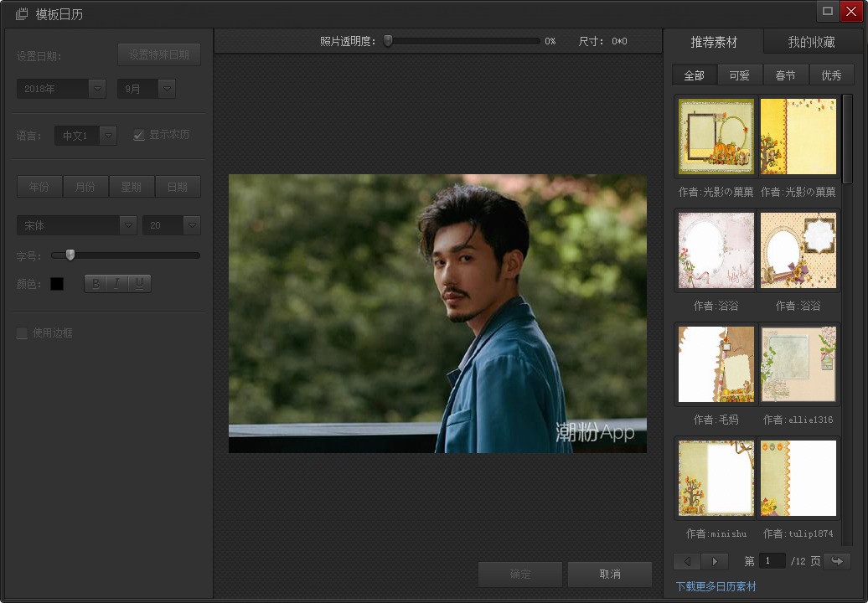Click the jump-to-page arrow button

click(x=835, y=561)
